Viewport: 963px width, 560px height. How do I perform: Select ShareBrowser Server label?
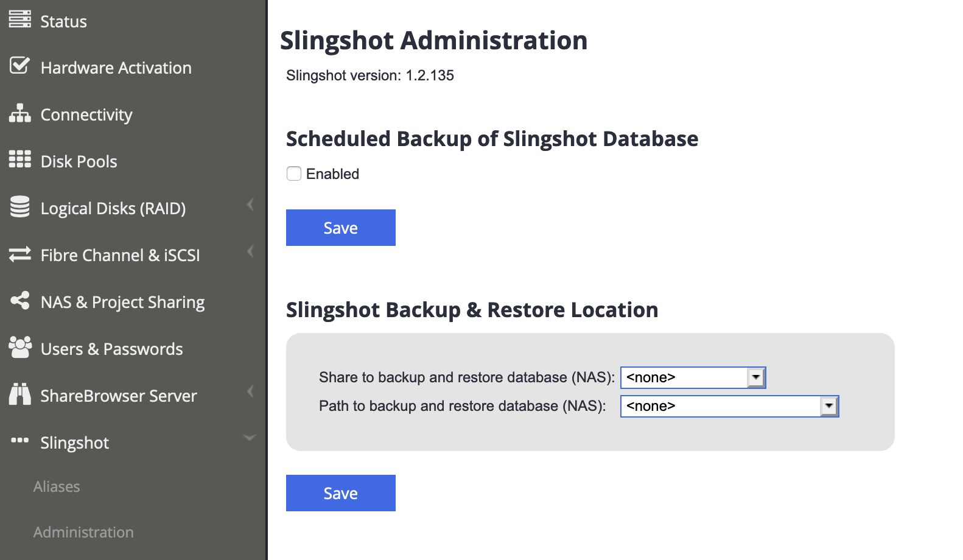(x=119, y=396)
